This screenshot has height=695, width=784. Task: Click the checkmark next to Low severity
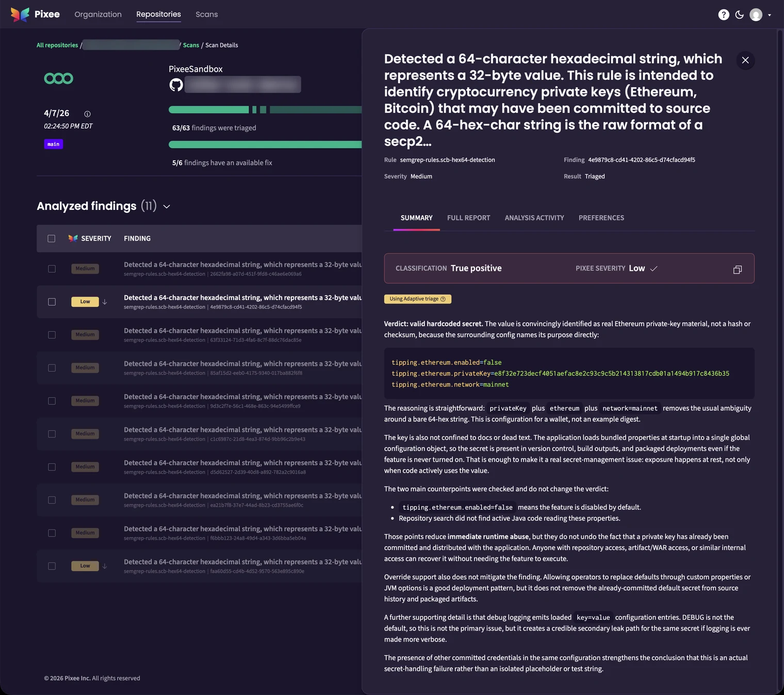pos(654,269)
